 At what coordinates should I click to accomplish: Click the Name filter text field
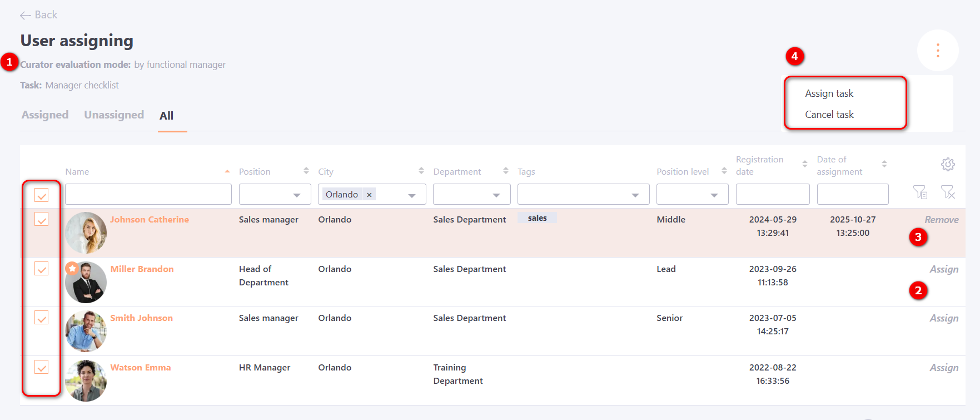[148, 195]
